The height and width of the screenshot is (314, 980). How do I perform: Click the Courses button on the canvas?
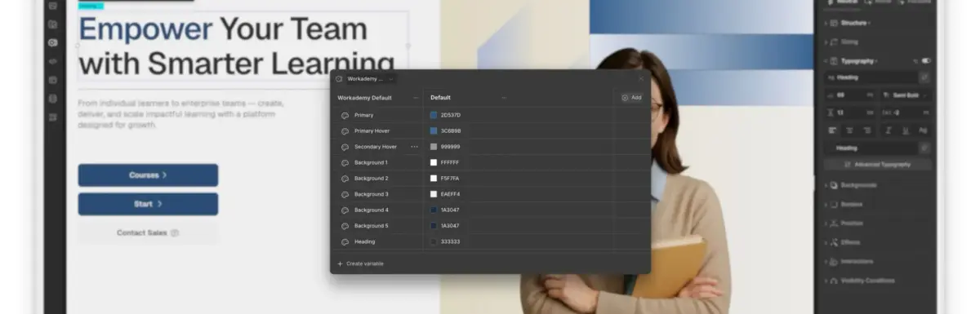148,175
